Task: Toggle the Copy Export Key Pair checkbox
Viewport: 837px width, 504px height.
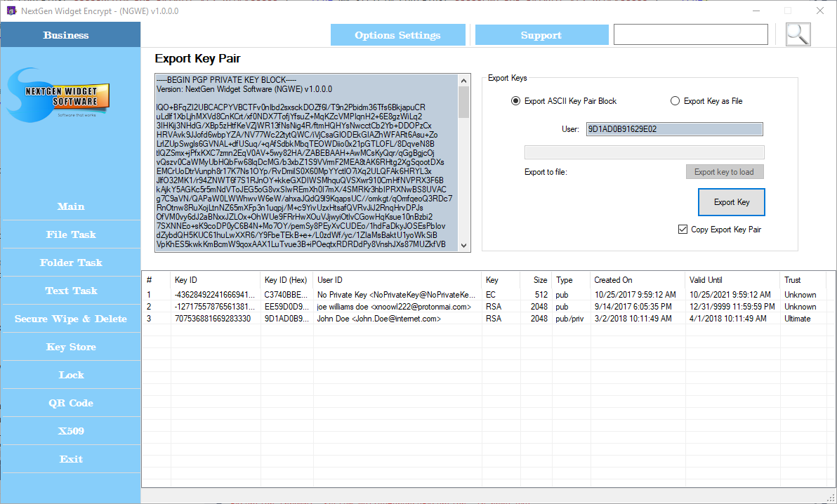Action: coord(683,230)
